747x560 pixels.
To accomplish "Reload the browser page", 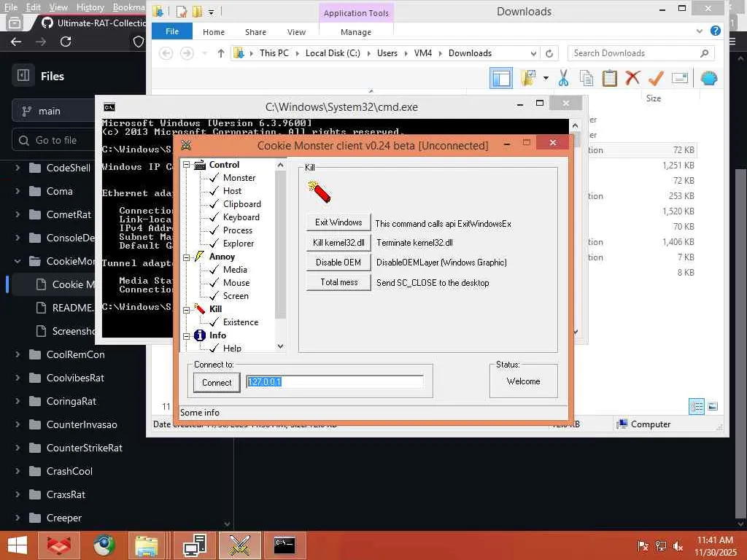I will [x=66, y=42].
